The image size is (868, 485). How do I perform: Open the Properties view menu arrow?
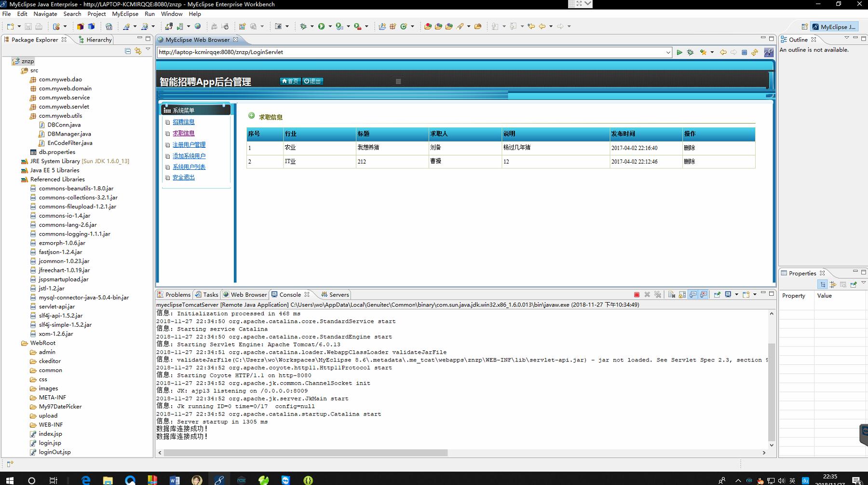click(x=864, y=283)
